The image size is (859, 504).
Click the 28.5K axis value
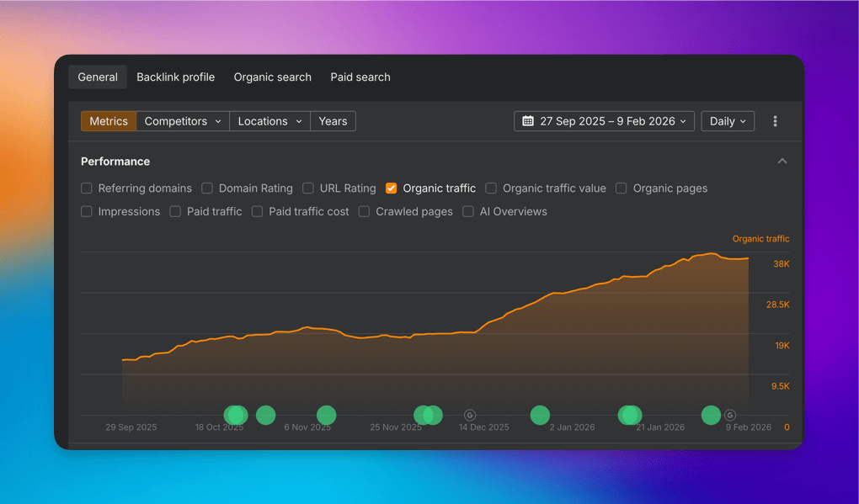(778, 305)
